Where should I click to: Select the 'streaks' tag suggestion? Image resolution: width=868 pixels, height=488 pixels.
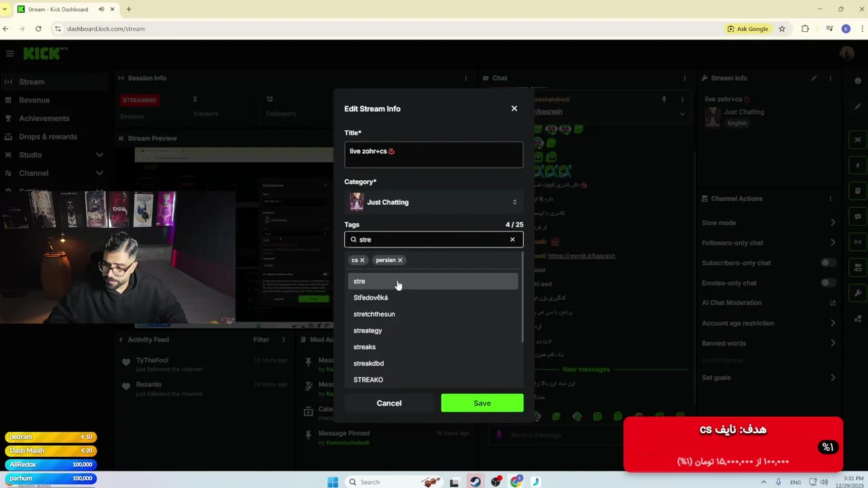433,347
